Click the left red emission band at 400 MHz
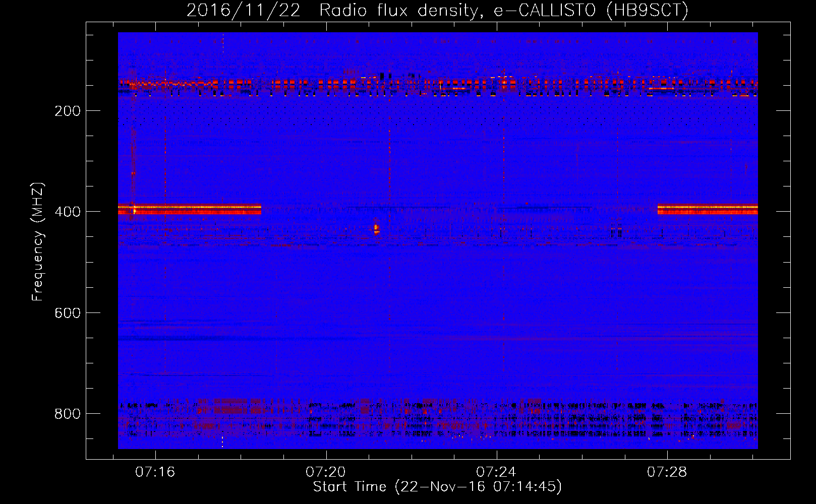816x504 pixels. 190,209
